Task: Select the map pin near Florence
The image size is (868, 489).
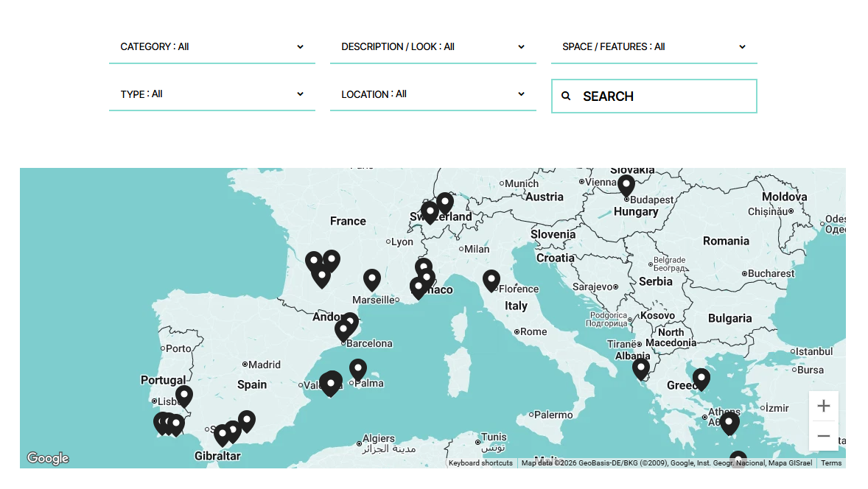Action: pos(491,281)
